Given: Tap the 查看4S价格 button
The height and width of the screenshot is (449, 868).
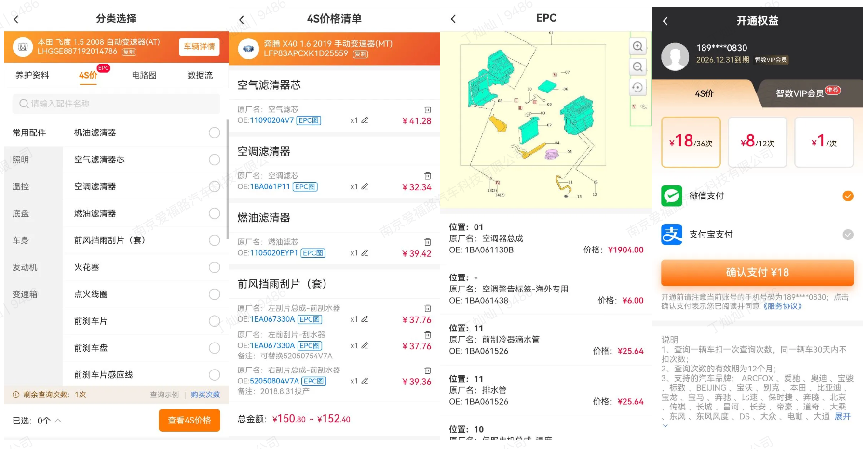Looking at the screenshot, I should (x=190, y=420).
